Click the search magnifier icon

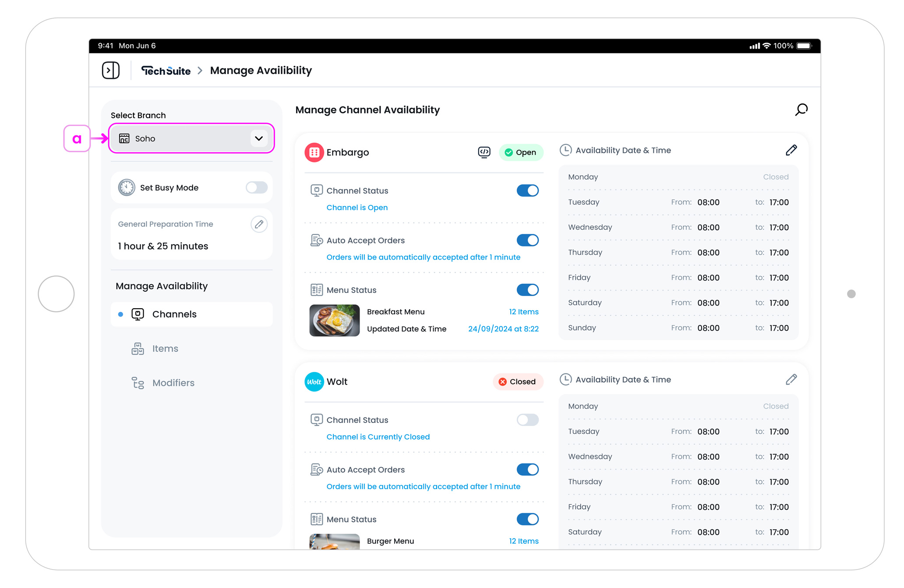(801, 109)
